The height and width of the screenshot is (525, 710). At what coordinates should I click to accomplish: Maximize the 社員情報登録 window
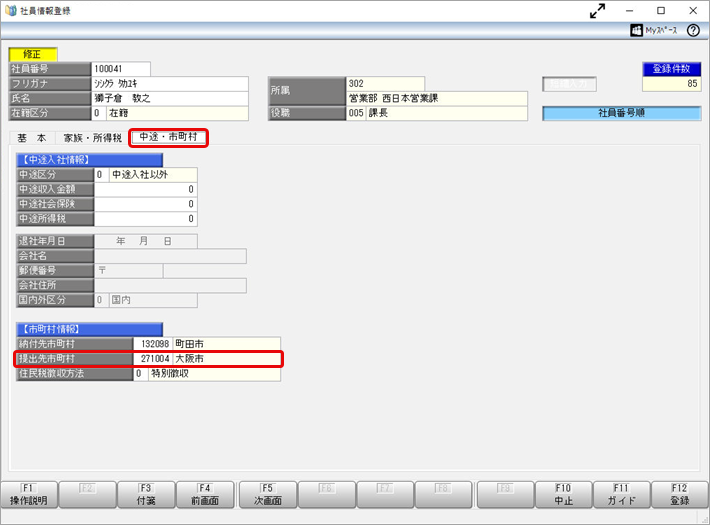pos(661,10)
